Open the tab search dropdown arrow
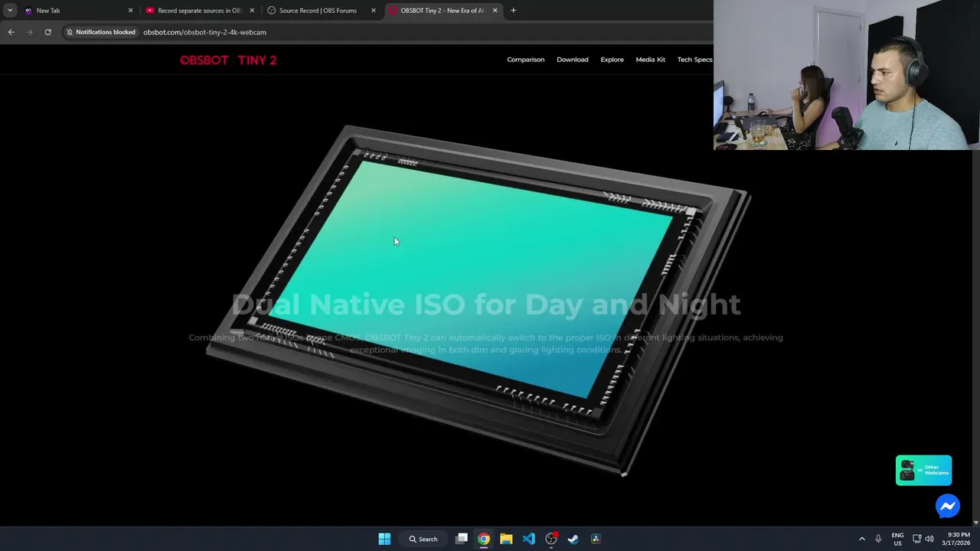The width and height of the screenshot is (980, 551). pyautogui.click(x=9, y=11)
